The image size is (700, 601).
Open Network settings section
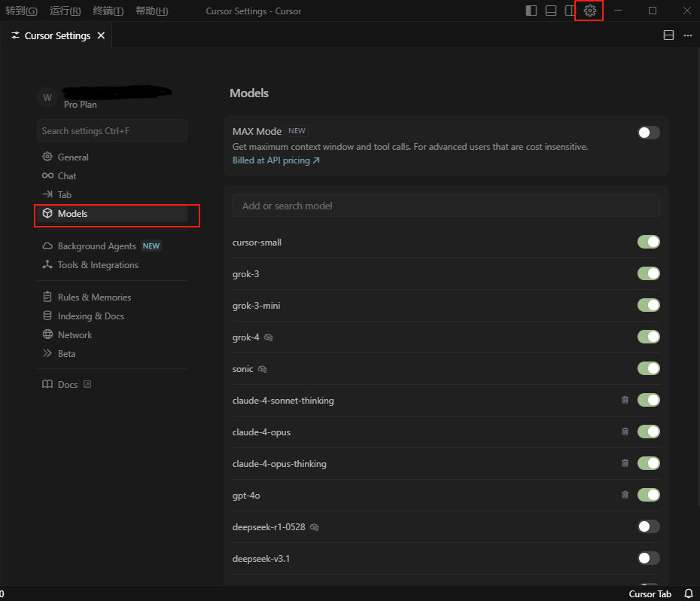(112, 334)
